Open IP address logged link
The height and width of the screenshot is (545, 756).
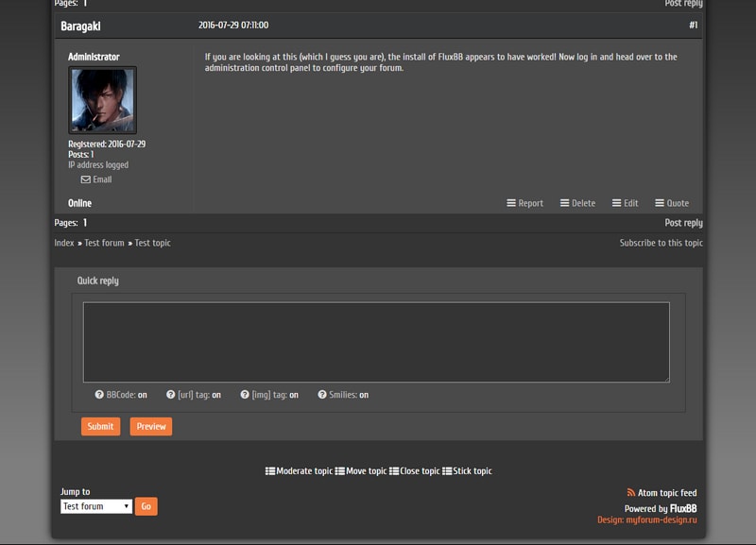[x=98, y=164]
